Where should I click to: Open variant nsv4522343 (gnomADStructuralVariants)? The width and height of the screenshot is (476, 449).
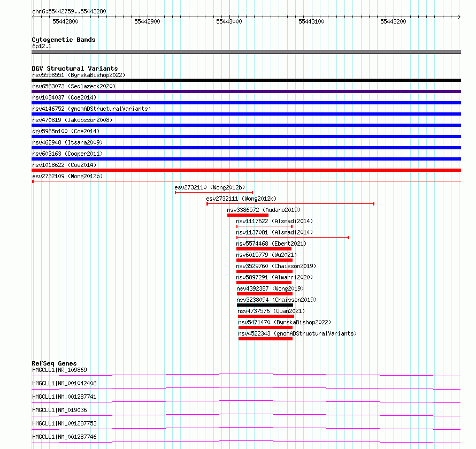point(297,333)
